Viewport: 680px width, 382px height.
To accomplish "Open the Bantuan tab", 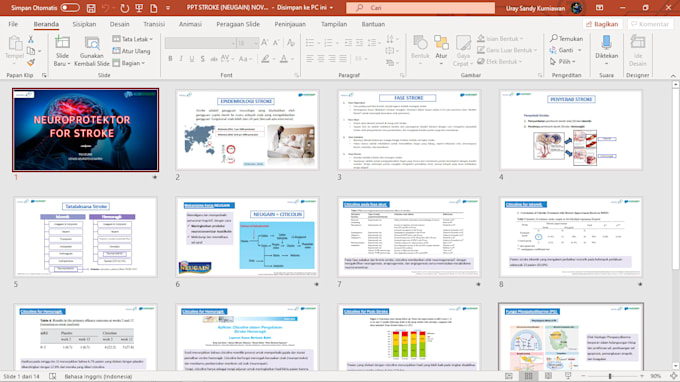I will pos(373,24).
